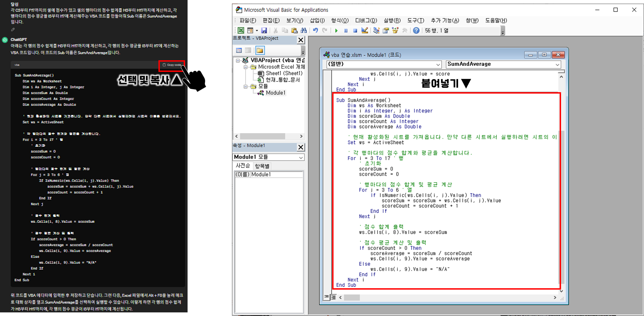Toggle Design Mode icon in toolbar
Viewport: 644px width, 316px height.
(365, 31)
